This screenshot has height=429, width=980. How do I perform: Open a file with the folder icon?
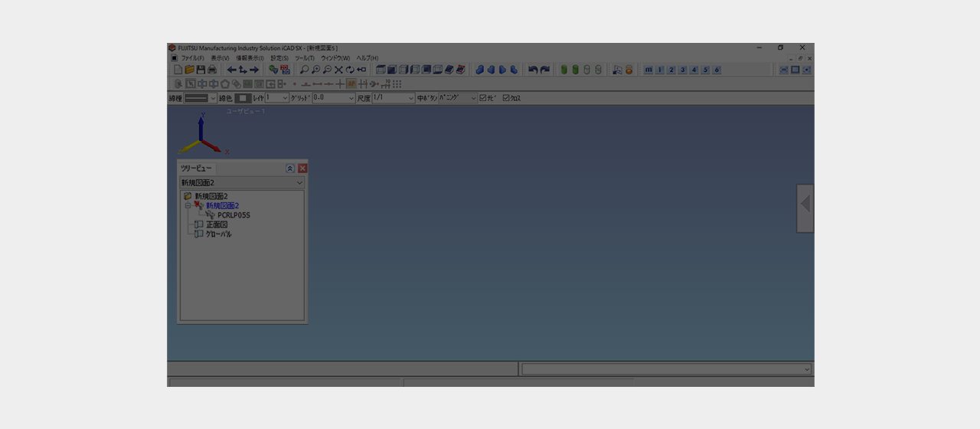(x=189, y=70)
